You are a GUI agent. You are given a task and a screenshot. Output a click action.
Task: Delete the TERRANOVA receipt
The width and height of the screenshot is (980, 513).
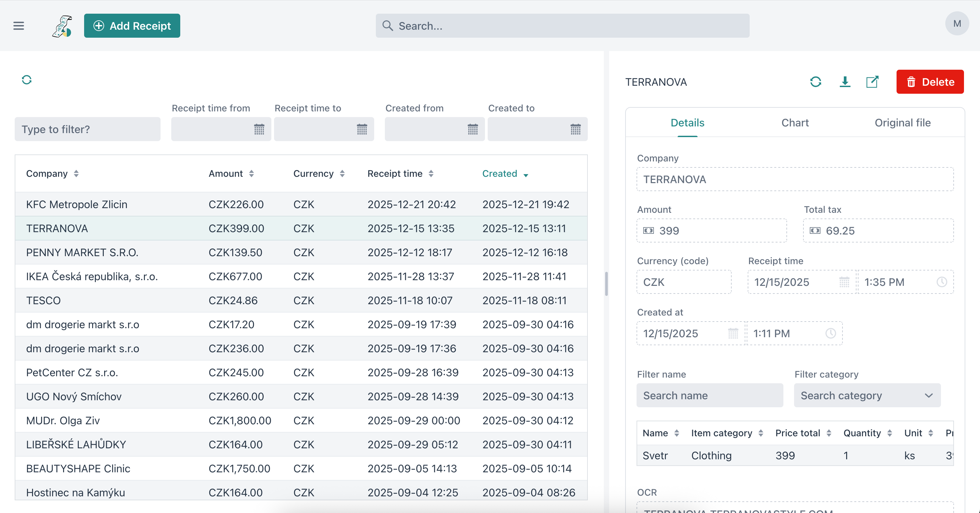click(x=930, y=82)
